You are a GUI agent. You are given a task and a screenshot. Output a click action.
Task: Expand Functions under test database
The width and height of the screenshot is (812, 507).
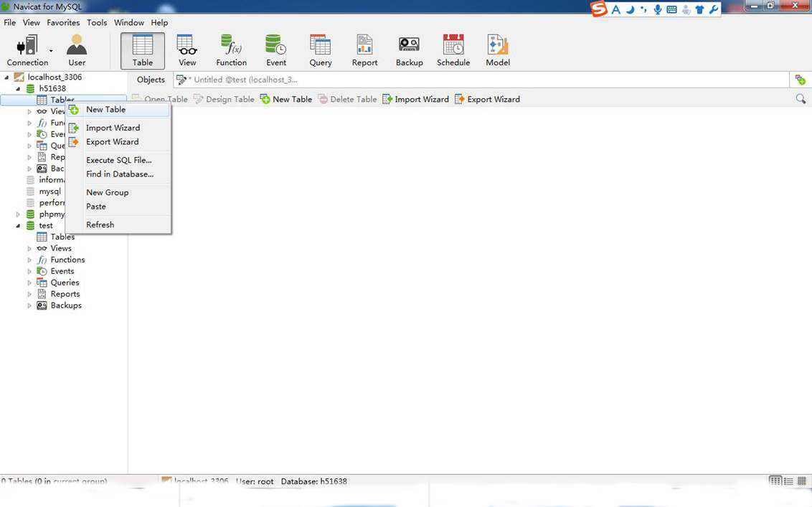29,260
